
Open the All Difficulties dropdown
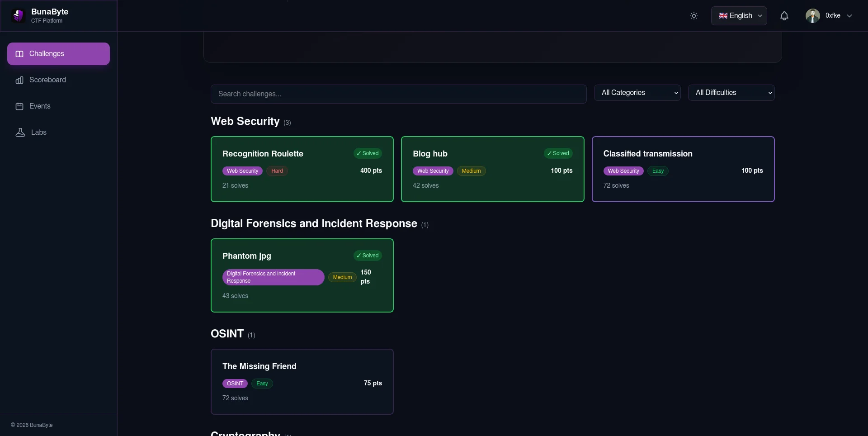pos(731,93)
